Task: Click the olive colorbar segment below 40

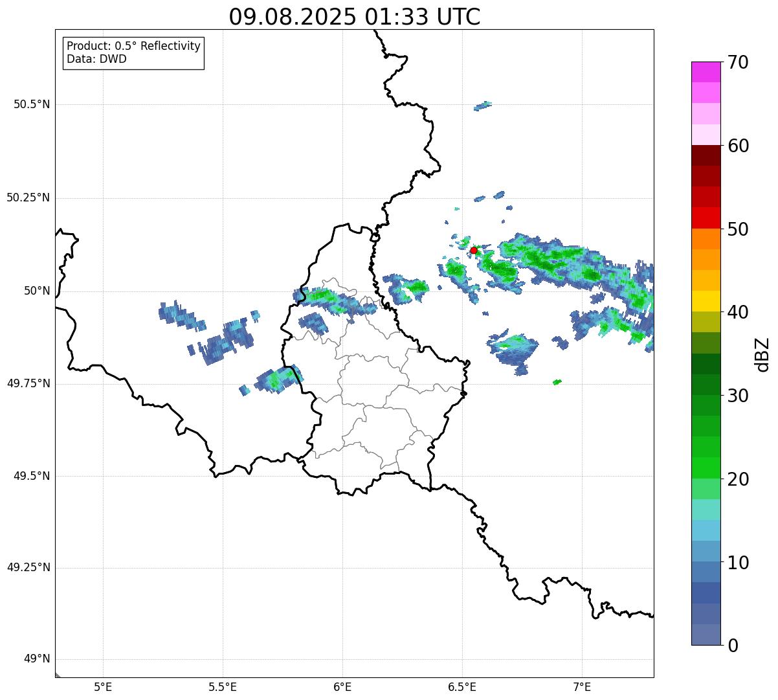Action: coord(706,322)
